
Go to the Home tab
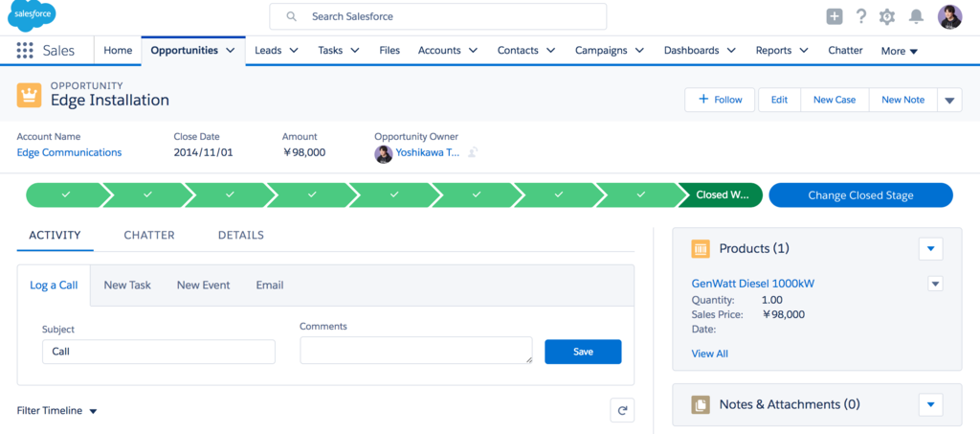pyautogui.click(x=118, y=51)
